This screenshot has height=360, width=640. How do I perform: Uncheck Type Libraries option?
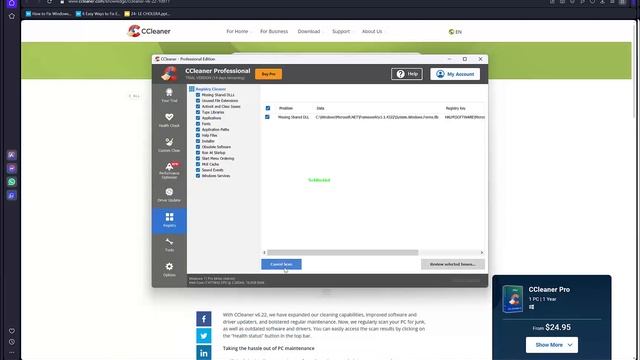[198, 112]
